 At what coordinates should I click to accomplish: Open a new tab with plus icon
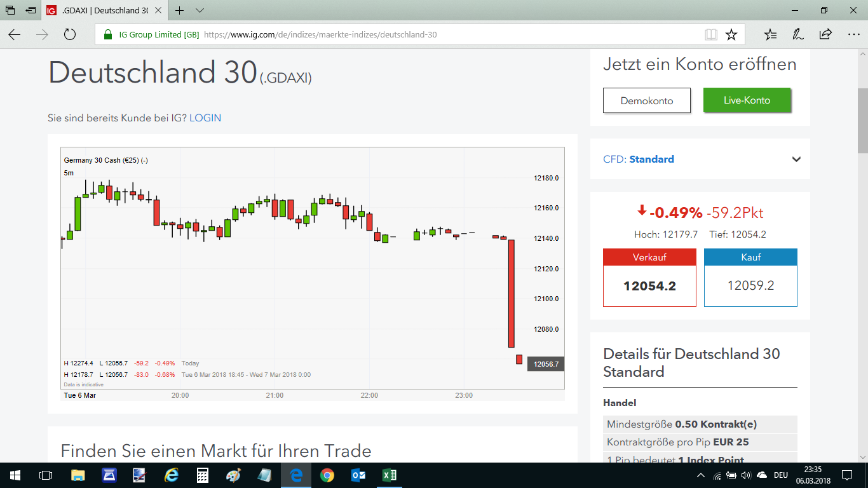[180, 11]
